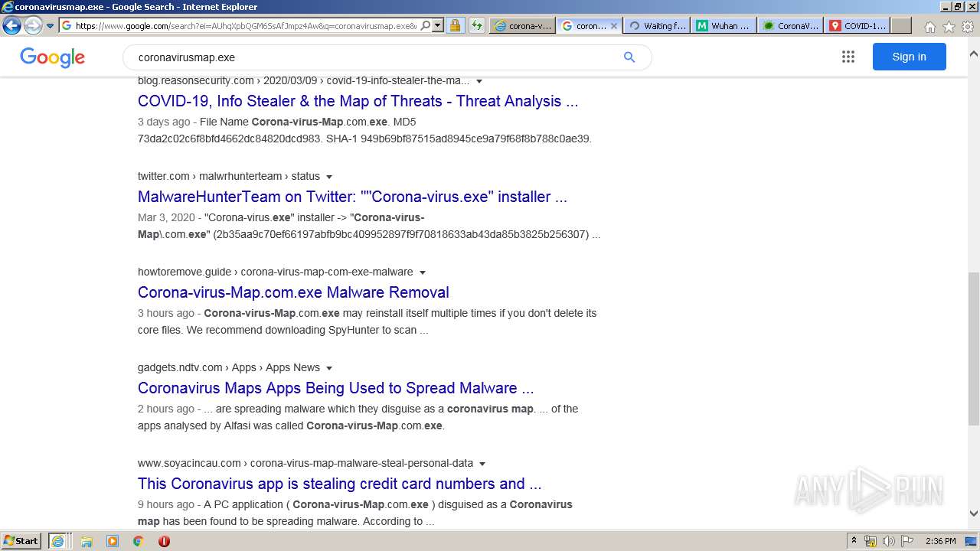Click the Action Center flag icon
Image resolution: width=980 pixels, height=551 pixels.
(907, 541)
